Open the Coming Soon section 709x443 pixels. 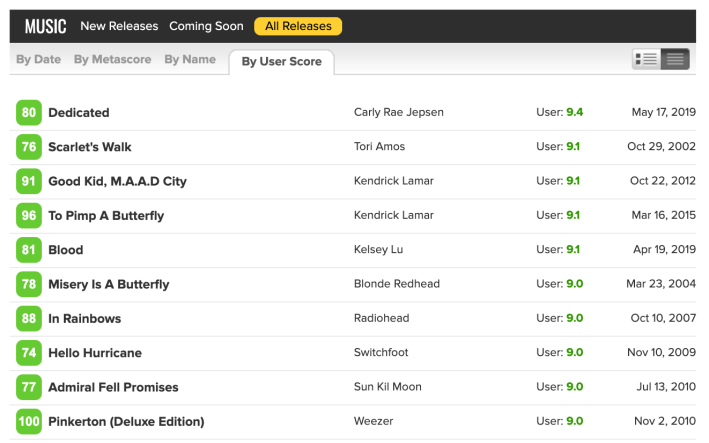(206, 26)
